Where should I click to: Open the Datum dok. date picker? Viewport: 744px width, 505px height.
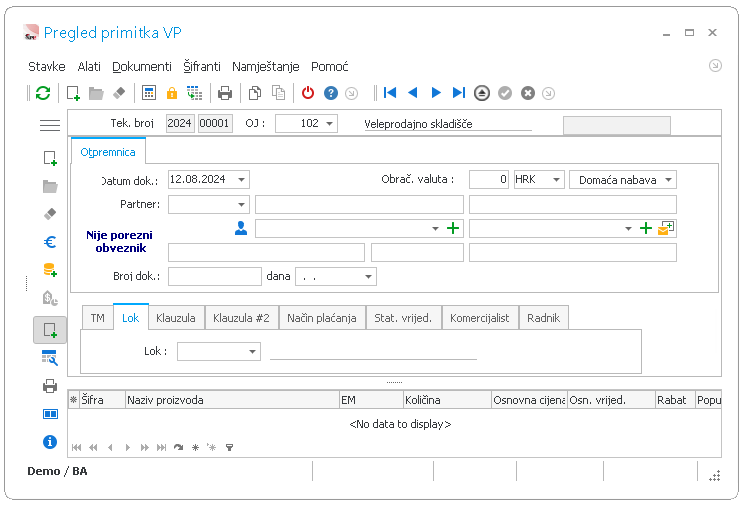(242, 179)
